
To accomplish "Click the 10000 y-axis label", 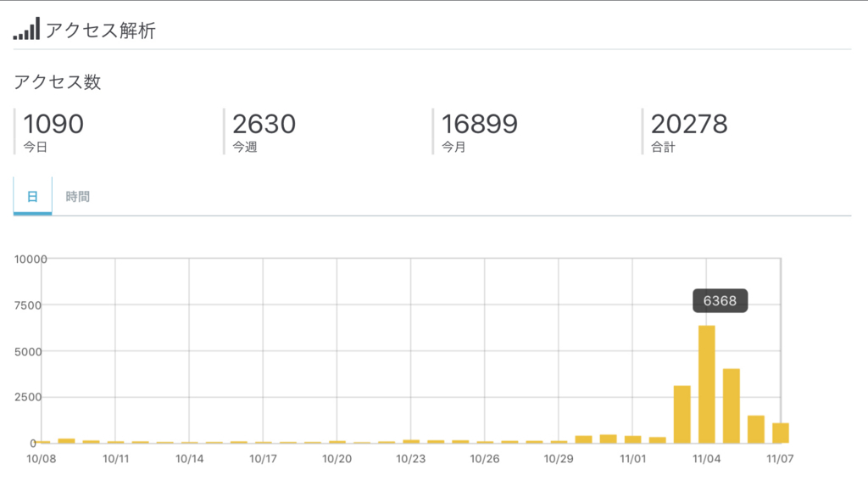I will tap(31, 260).
